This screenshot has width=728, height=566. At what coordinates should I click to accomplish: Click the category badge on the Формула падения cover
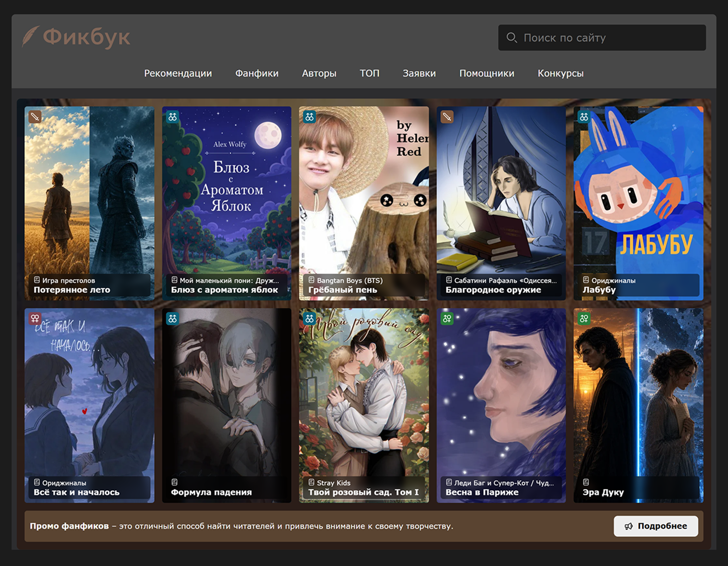(173, 318)
